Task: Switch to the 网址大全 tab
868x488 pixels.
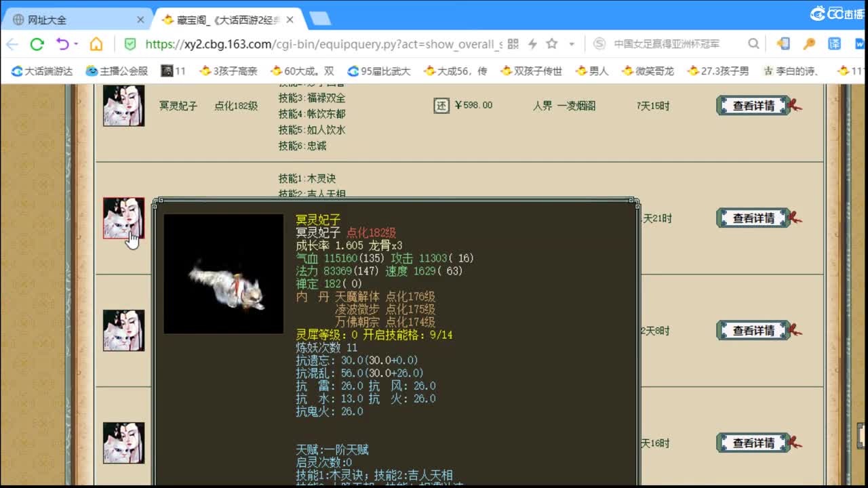Action: [x=78, y=20]
